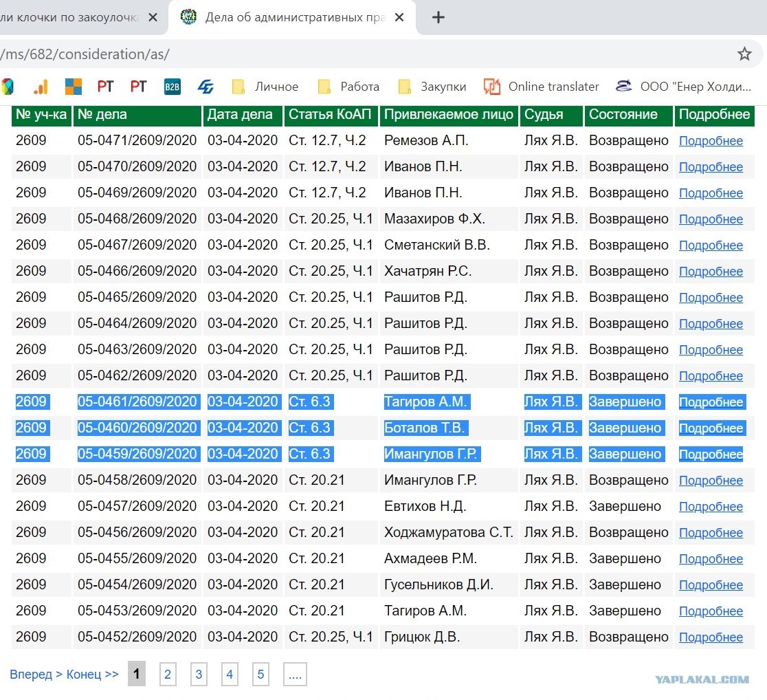The width and height of the screenshot is (767, 700).
Task: Click the Подробнее column header
Action: tap(715, 115)
